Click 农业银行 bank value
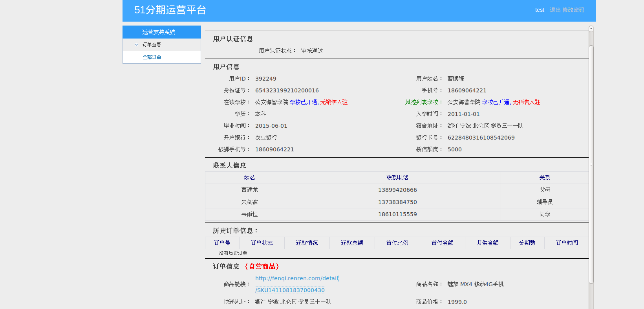Image resolution: width=644 pixels, height=309 pixels. point(266,138)
